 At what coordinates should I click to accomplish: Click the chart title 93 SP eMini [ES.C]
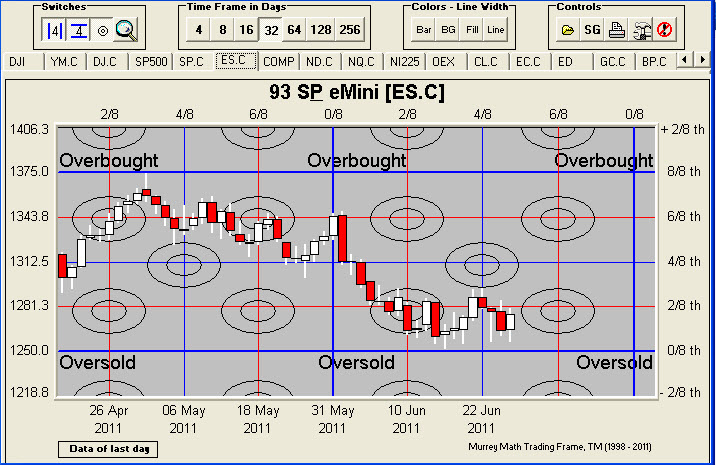(357, 92)
